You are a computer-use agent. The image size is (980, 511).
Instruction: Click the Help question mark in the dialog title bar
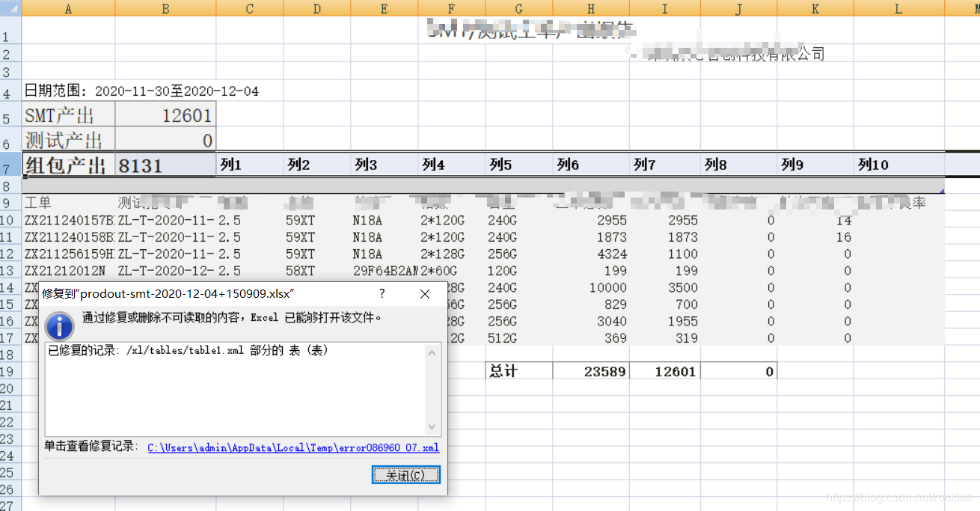(382, 294)
